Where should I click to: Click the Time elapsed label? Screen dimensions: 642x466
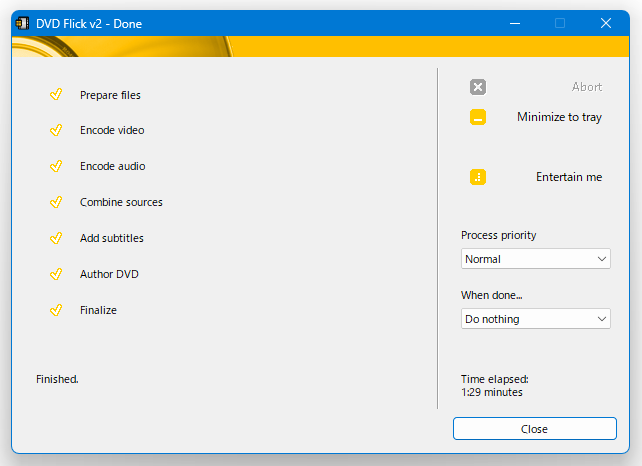[495, 379]
